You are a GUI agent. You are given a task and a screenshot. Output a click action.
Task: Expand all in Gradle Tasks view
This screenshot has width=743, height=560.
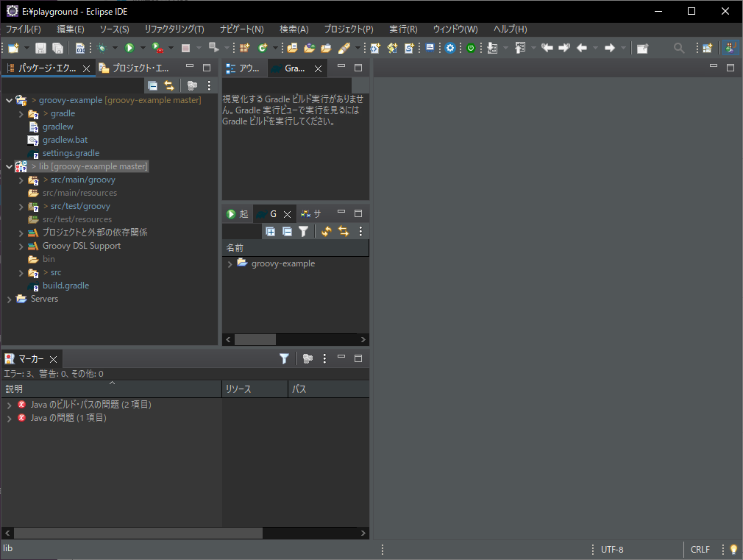point(270,231)
